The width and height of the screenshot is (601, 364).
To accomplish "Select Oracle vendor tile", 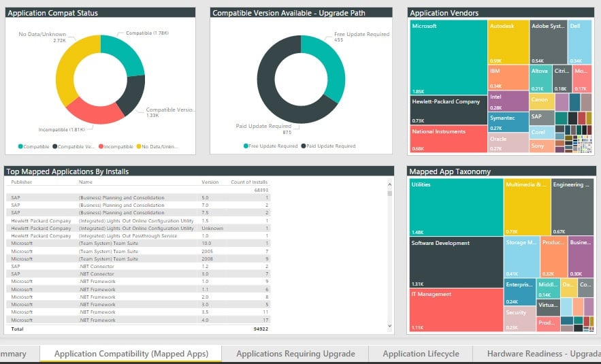I will pos(508,142).
